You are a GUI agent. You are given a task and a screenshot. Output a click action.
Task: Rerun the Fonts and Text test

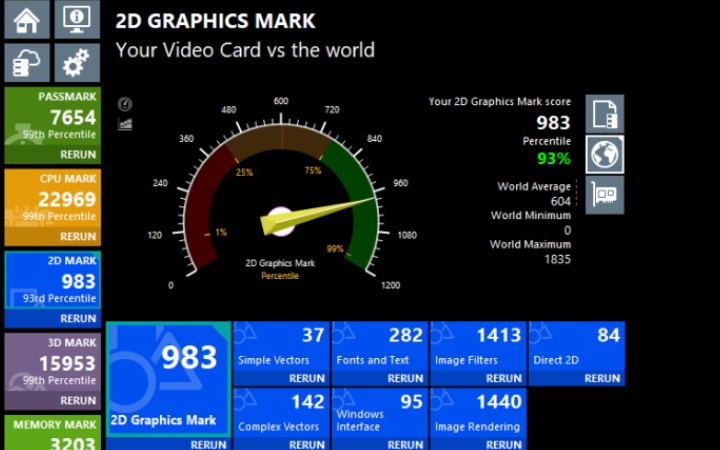click(x=405, y=378)
